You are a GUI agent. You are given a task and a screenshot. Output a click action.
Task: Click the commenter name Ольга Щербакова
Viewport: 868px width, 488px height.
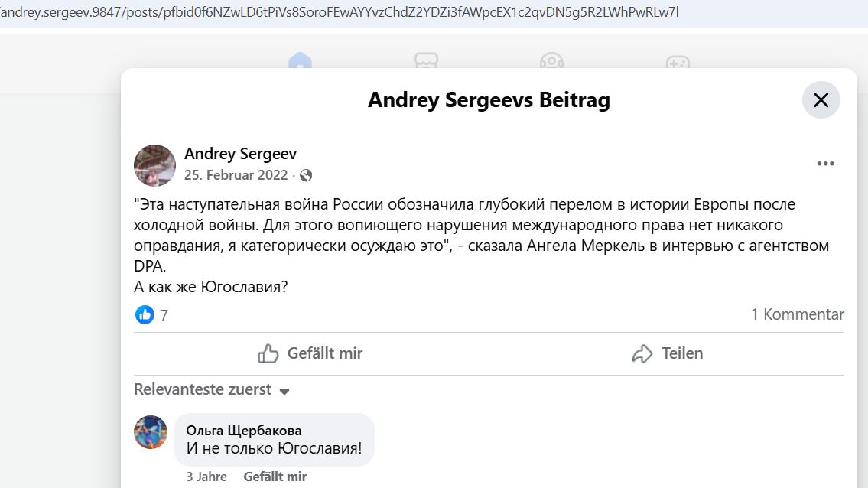pos(244,431)
